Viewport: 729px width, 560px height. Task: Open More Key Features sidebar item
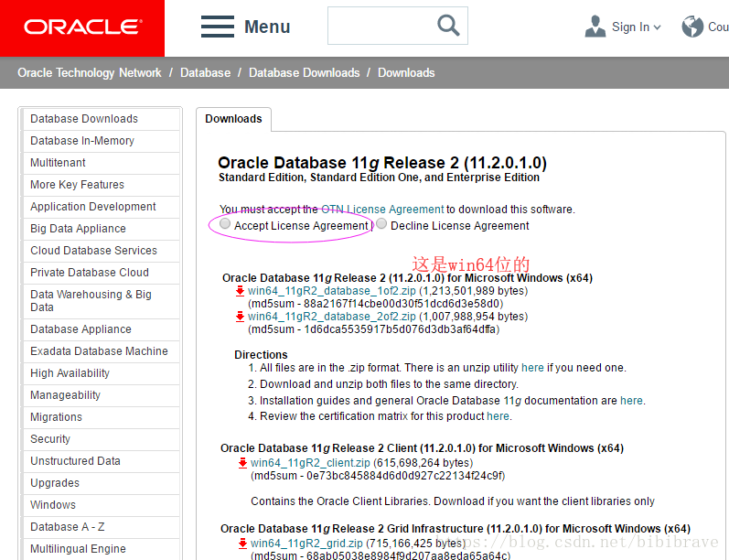tap(101, 185)
